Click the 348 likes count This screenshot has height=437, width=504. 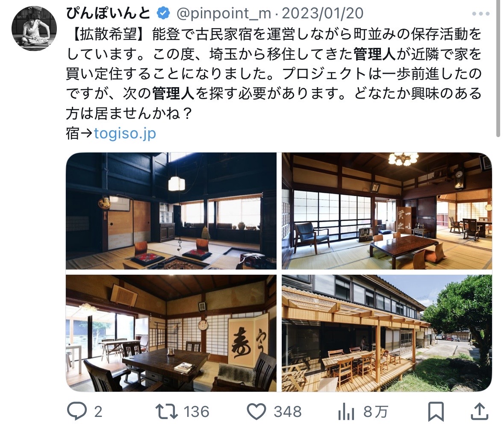[x=288, y=412]
